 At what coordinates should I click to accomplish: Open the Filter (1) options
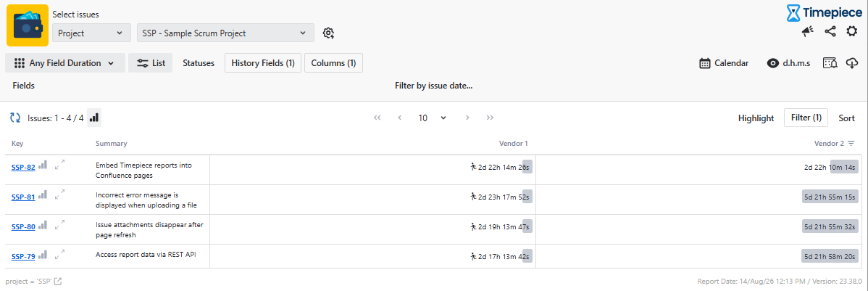click(806, 118)
